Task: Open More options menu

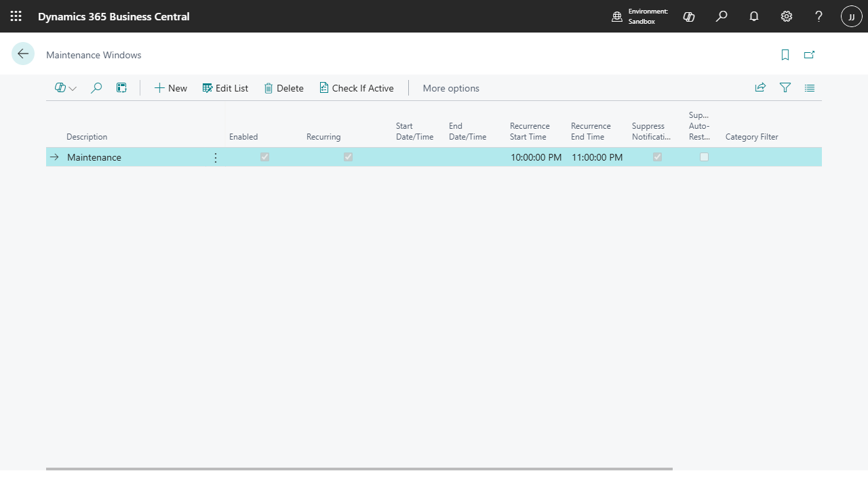Action: click(x=451, y=88)
